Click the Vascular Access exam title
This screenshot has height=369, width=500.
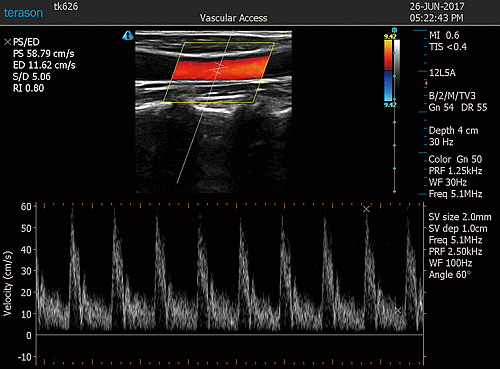tap(233, 18)
